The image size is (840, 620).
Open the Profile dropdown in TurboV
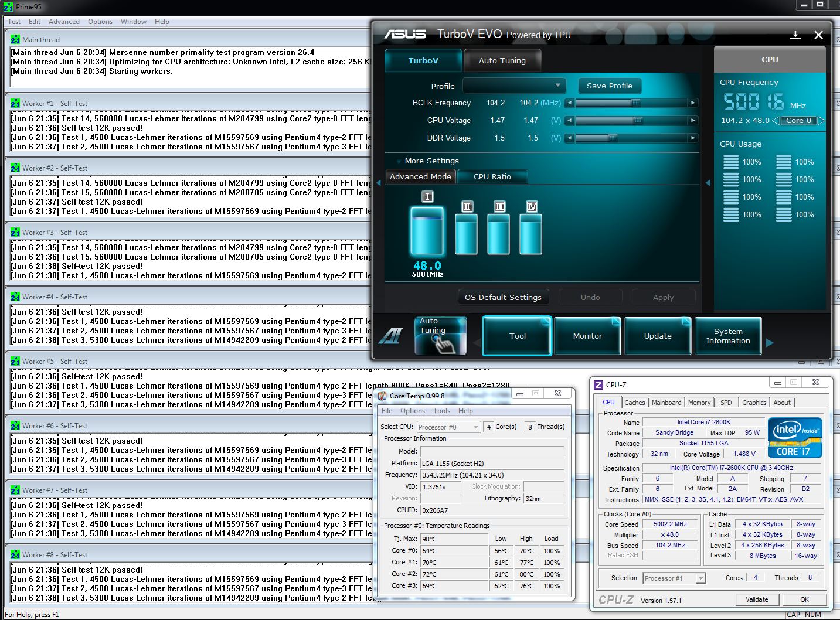click(514, 86)
